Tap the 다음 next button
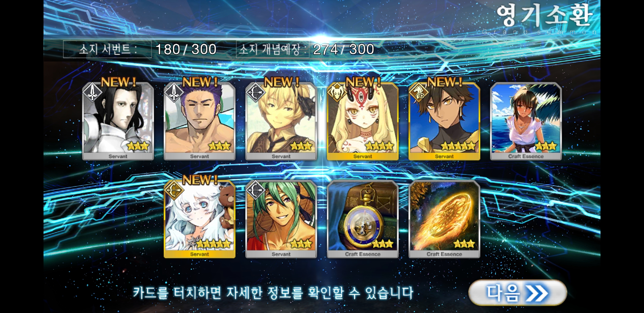The image size is (644, 313). point(518,292)
